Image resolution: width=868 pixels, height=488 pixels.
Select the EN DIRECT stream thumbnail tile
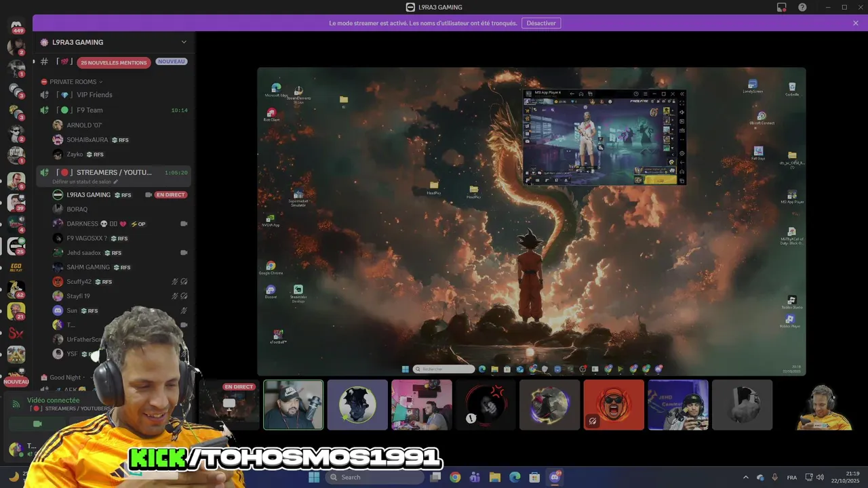229,405
